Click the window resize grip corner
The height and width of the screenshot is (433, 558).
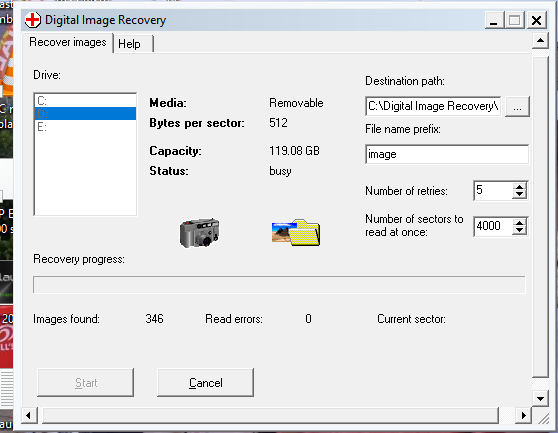pos(543,418)
